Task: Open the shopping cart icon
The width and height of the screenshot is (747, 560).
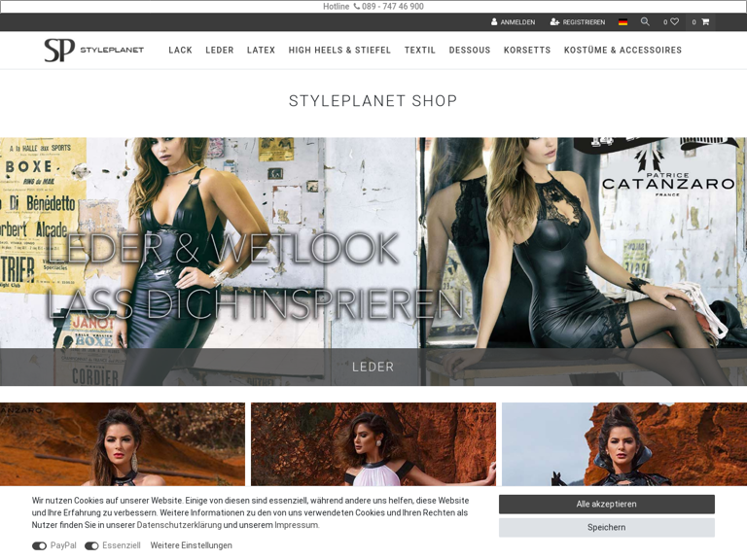Action: click(700, 22)
